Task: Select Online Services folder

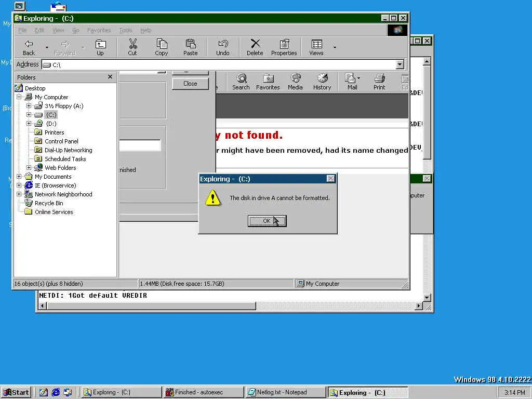Action: click(54, 212)
